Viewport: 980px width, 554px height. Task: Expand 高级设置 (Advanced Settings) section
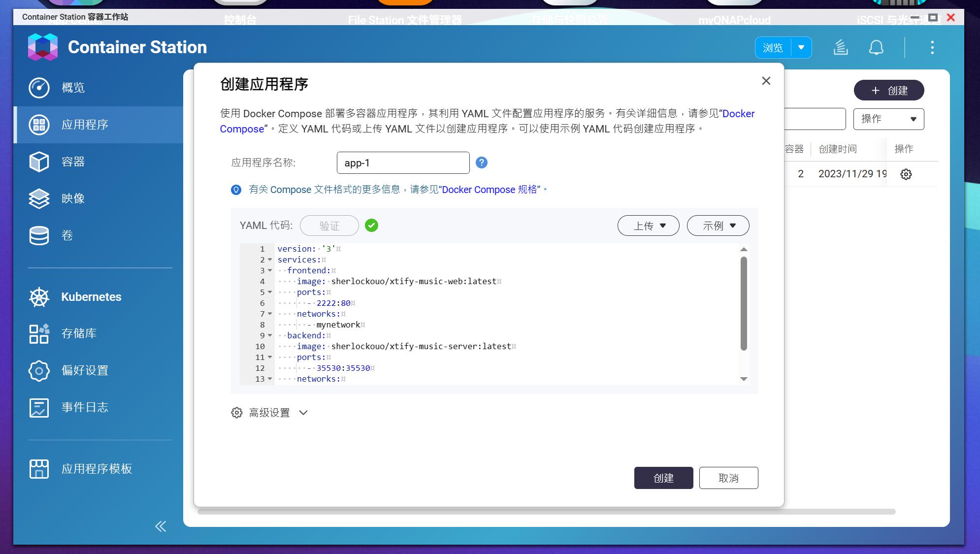coord(269,413)
